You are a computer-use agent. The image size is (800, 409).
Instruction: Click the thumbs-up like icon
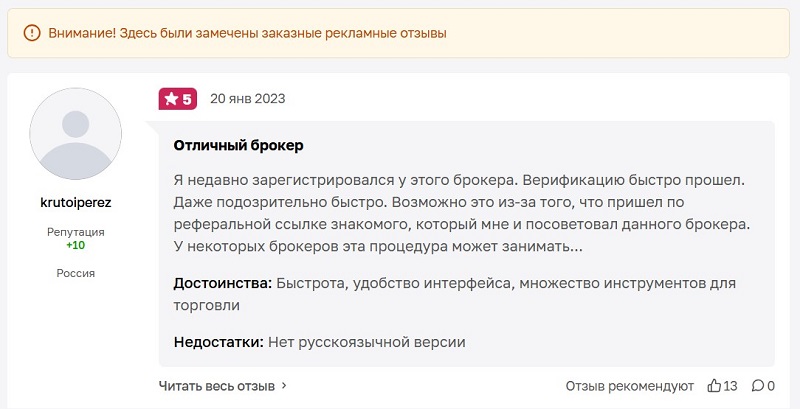pos(713,385)
